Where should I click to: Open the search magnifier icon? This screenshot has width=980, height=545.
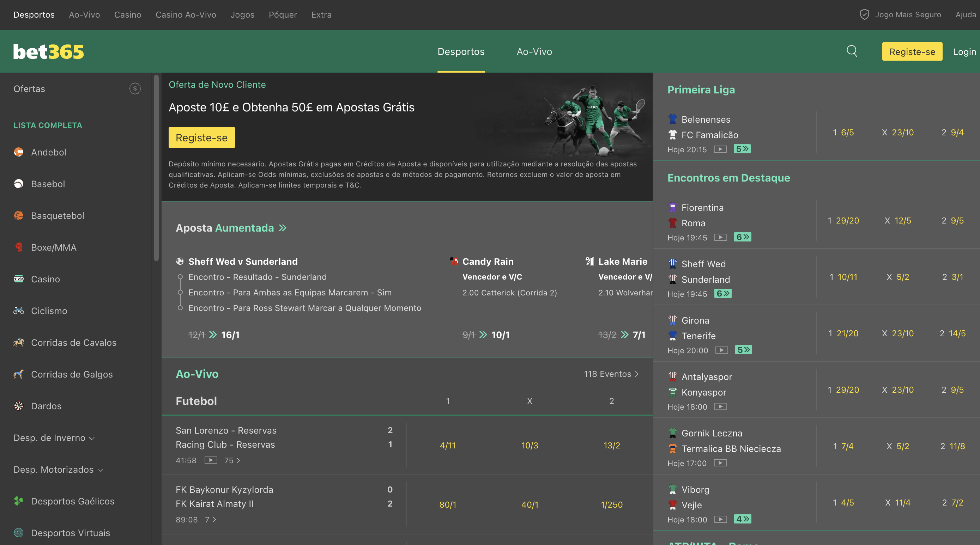click(852, 51)
